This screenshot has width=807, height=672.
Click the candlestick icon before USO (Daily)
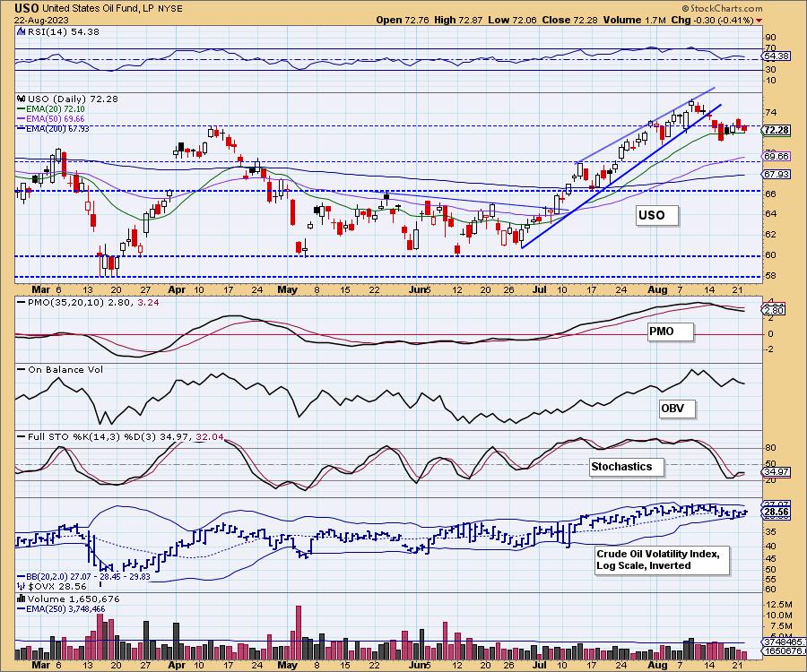(22, 99)
